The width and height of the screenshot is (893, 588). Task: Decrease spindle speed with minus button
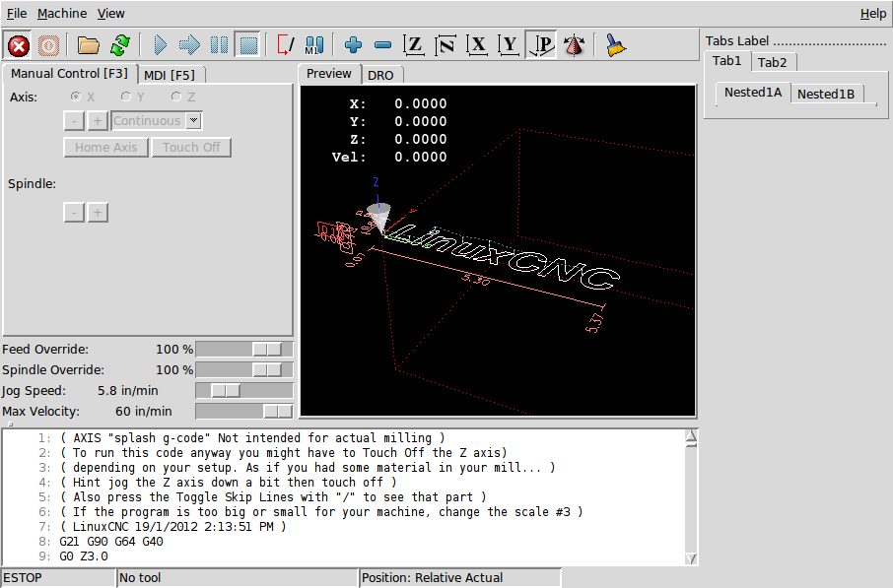point(74,213)
